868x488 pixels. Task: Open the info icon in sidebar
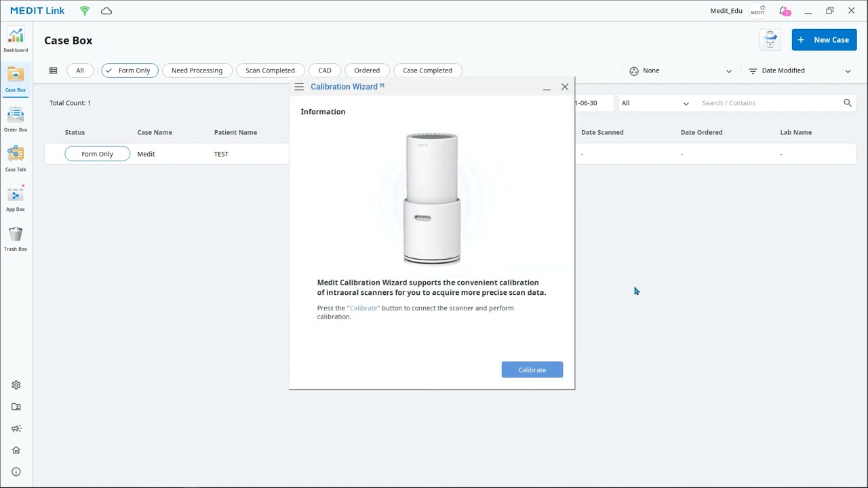tap(16, 472)
